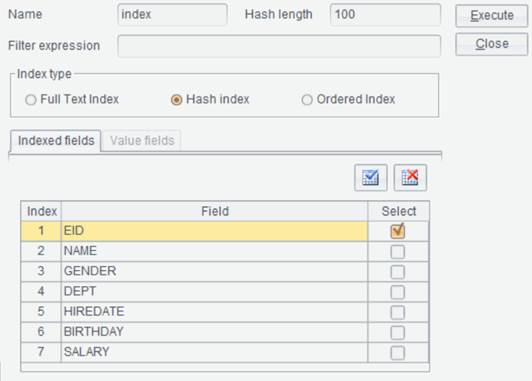532x381 pixels.
Task: Tick the DEPT select checkbox
Action: 398,292
